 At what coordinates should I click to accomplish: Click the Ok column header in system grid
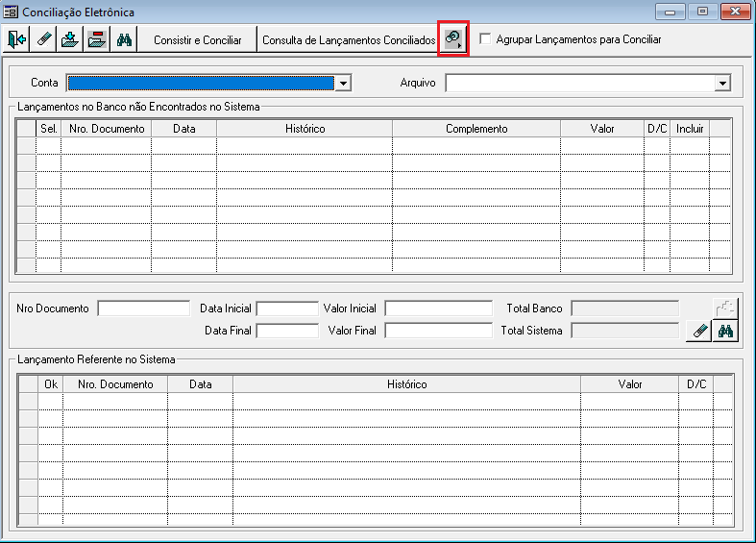point(51,384)
